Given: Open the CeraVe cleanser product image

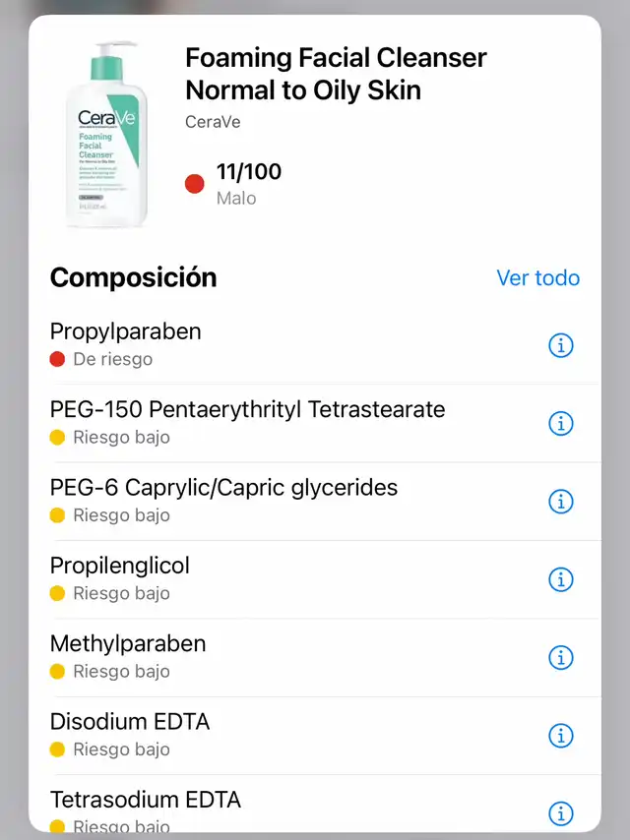Looking at the screenshot, I should (x=106, y=135).
